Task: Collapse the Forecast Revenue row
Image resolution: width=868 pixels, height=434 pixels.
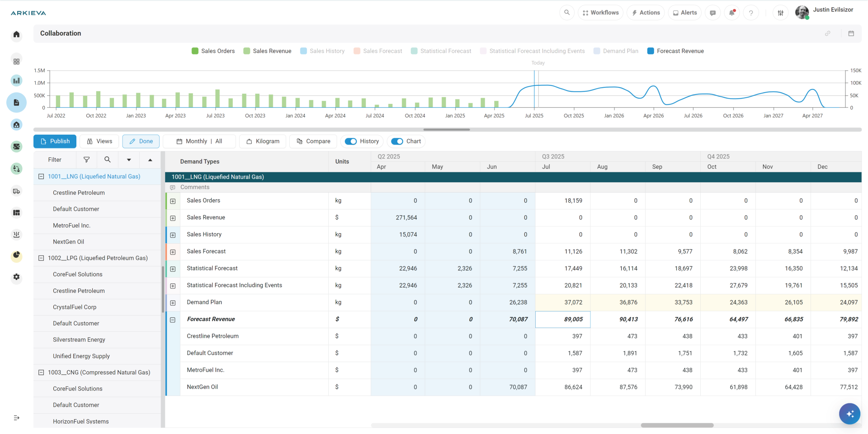Action: coord(173,320)
